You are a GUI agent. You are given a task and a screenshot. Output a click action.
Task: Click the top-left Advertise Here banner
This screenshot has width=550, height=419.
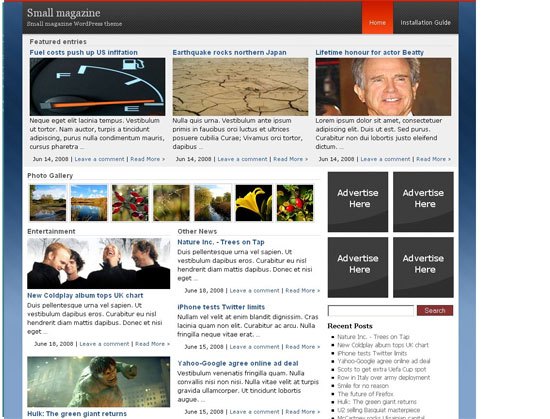click(358, 202)
